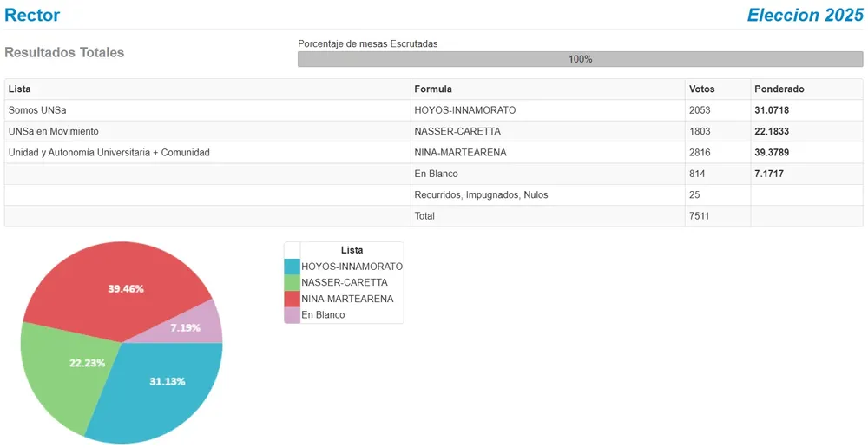Click the Lista column header
This screenshot has height=448, width=868.
pyautogui.click(x=20, y=89)
